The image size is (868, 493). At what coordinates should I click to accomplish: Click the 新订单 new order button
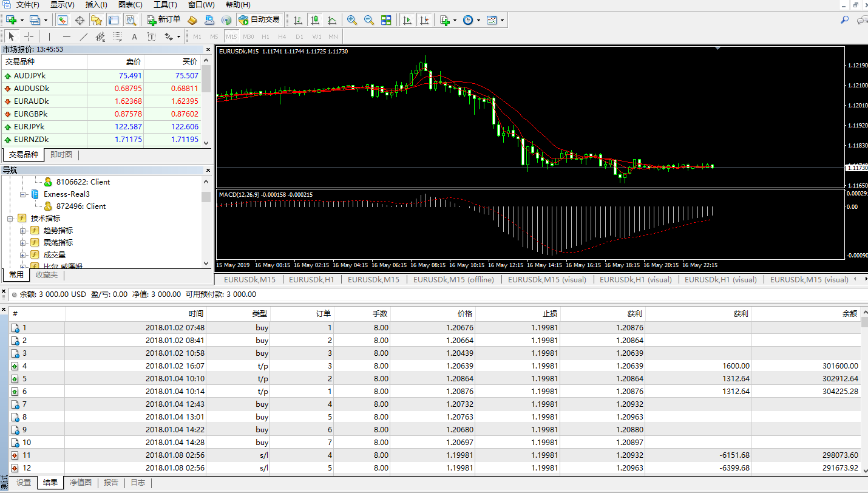(x=164, y=20)
